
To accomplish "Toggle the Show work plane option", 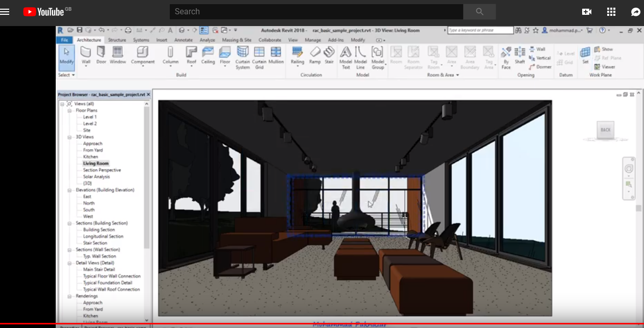I will pyautogui.click(x=604, y=50).
